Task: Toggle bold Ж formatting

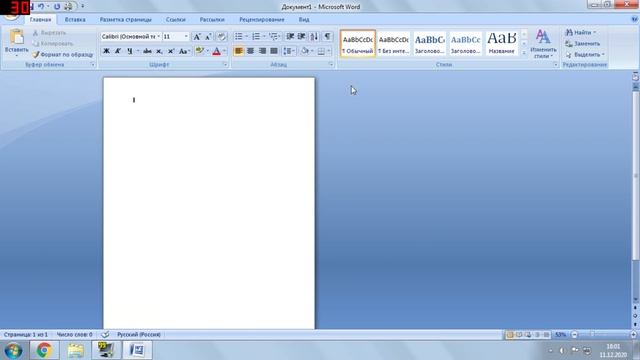Action: [x=106, y=51]
